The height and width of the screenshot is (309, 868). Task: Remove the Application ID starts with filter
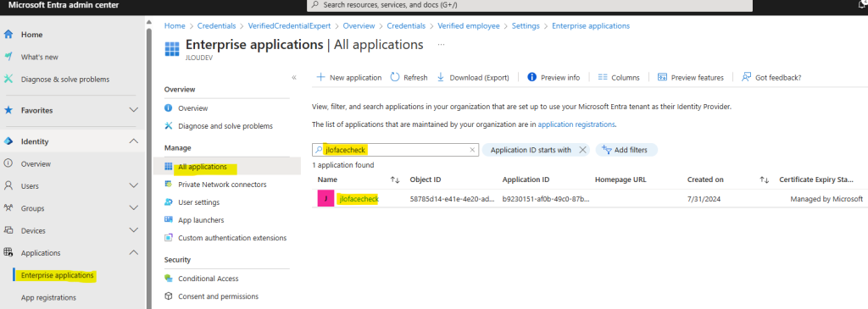point(582,150)
